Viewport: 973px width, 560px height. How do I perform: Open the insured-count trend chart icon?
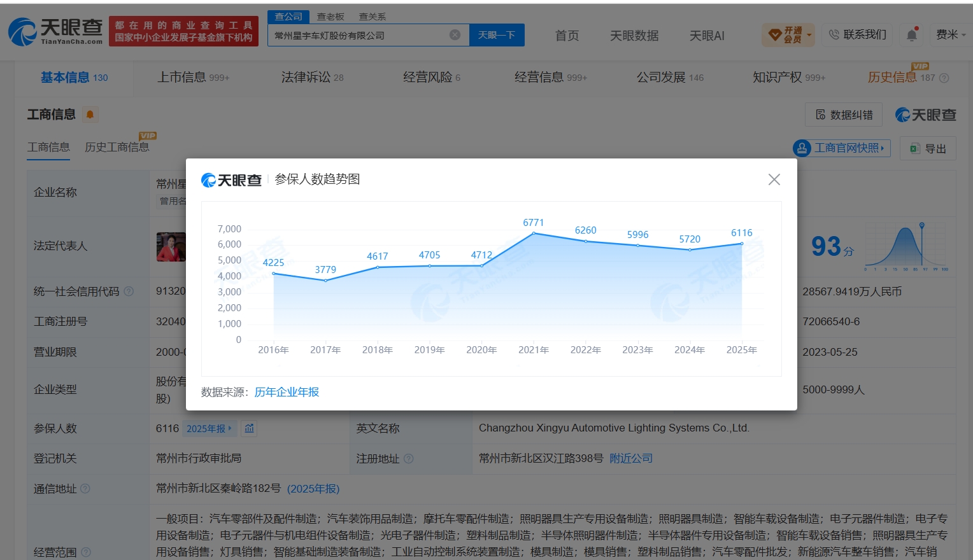(250, 428)
